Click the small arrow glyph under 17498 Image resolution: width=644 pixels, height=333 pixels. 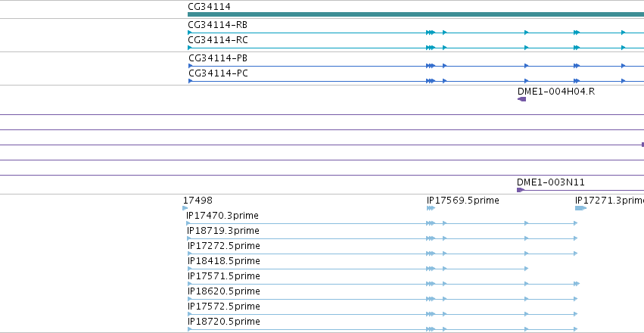pos(185,208)
